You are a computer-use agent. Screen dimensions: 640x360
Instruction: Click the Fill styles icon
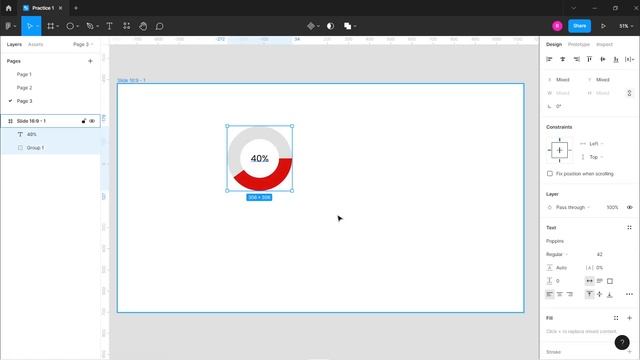tap(616, 318)
